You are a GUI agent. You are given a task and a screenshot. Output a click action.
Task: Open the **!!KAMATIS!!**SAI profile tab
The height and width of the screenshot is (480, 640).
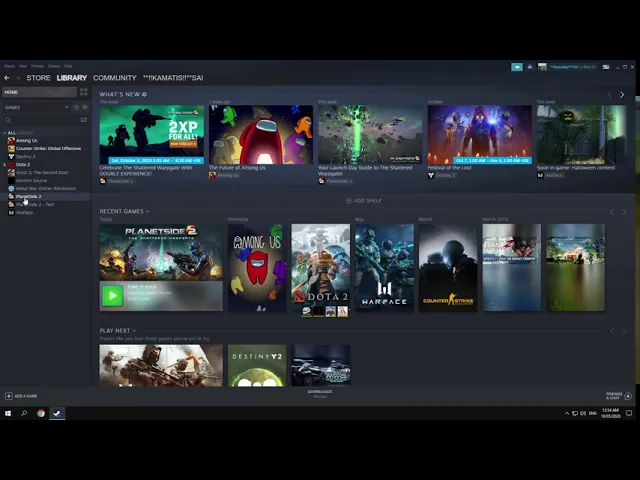tap(173, 78)
